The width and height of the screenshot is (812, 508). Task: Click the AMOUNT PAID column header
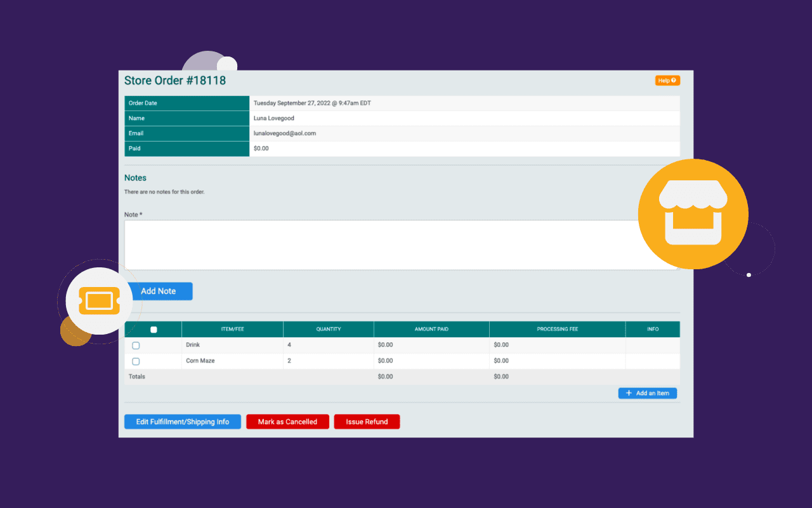[431, 328]
